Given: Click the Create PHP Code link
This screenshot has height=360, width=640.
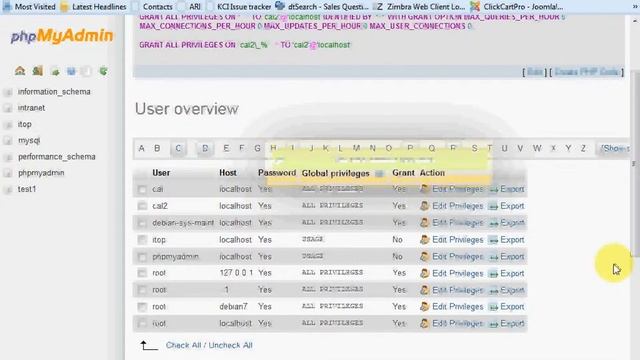Looking at the screenshot, I should click(587, 72).
